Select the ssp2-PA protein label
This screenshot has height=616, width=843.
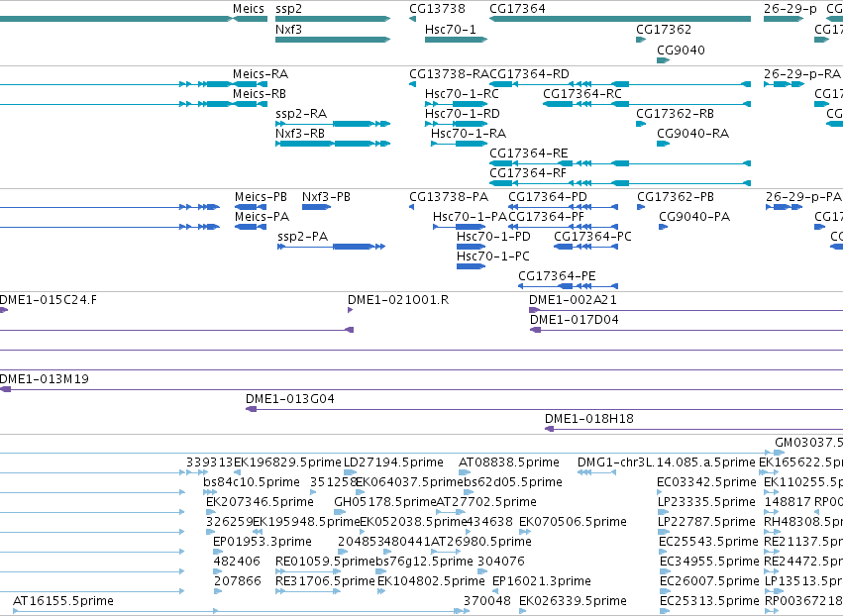pyautogui.click(x=303, y=237)
